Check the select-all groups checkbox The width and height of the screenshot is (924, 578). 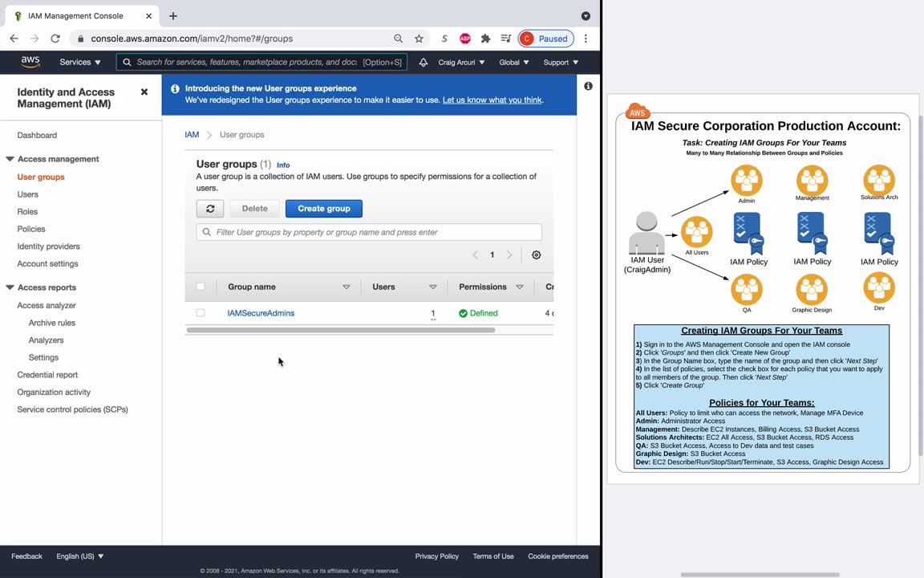(x=201, y=287)
